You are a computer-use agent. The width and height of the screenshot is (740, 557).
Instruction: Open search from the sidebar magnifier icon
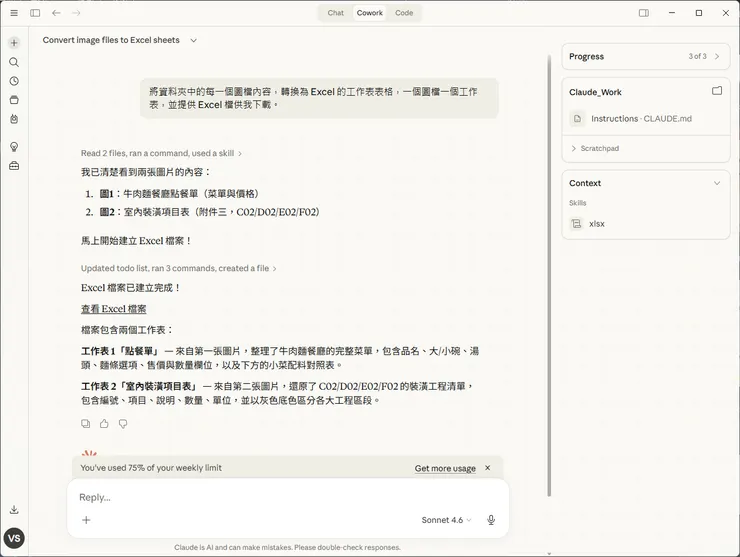point(14,62)
